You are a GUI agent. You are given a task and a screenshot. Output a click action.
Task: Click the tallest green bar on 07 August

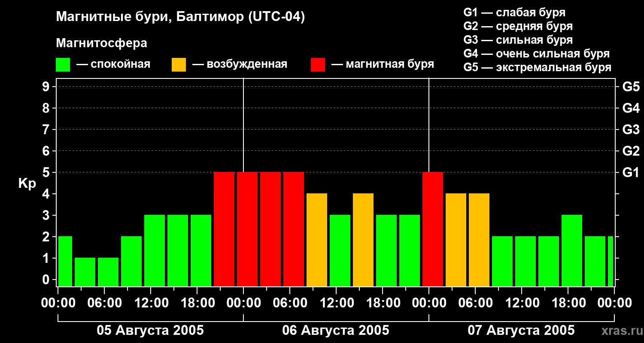(x=572, y=250)
